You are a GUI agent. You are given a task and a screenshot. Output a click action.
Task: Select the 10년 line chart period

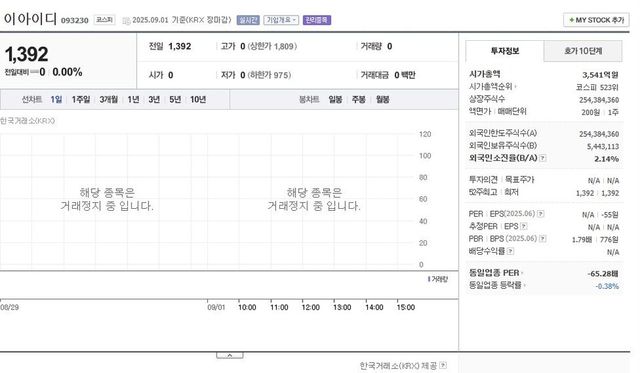tap(198, 100)
